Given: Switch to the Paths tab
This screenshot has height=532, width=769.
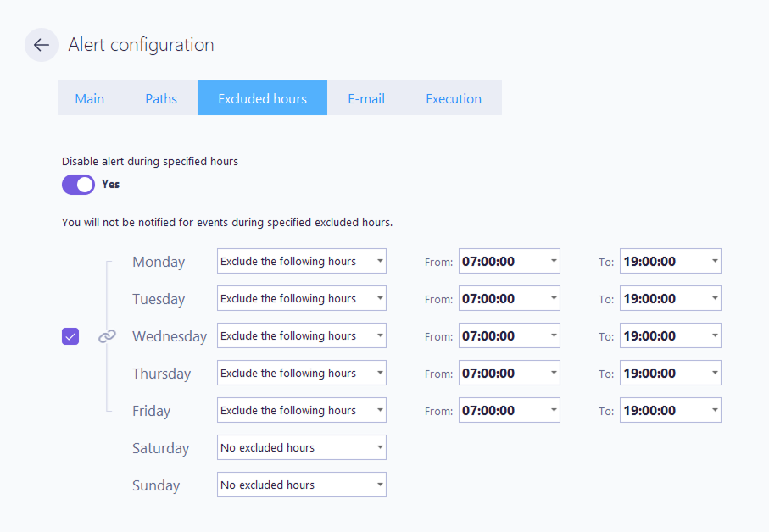Looking at the screenshot, I should click(x=161, y=98).
